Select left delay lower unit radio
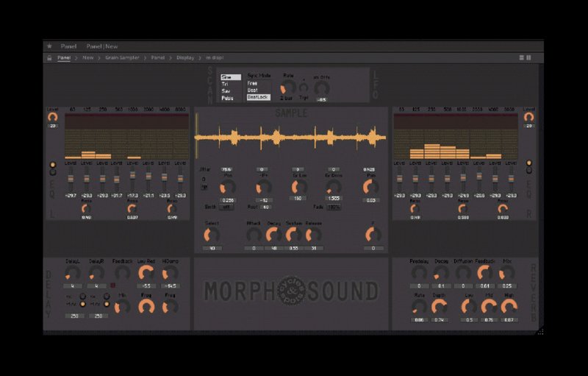Viewport: 588px width, 376px height. [83, 304]
